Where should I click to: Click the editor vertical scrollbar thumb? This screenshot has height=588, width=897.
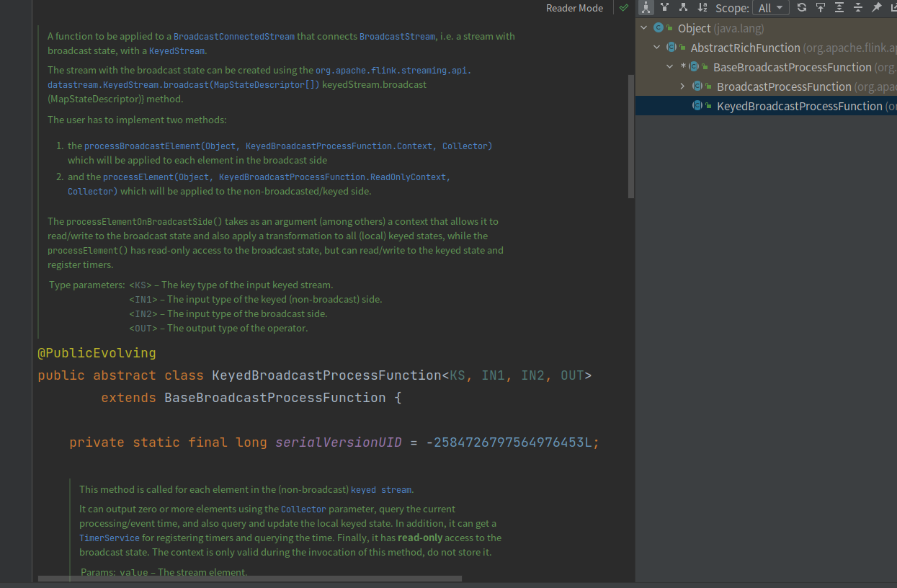[x=631, y=136]
